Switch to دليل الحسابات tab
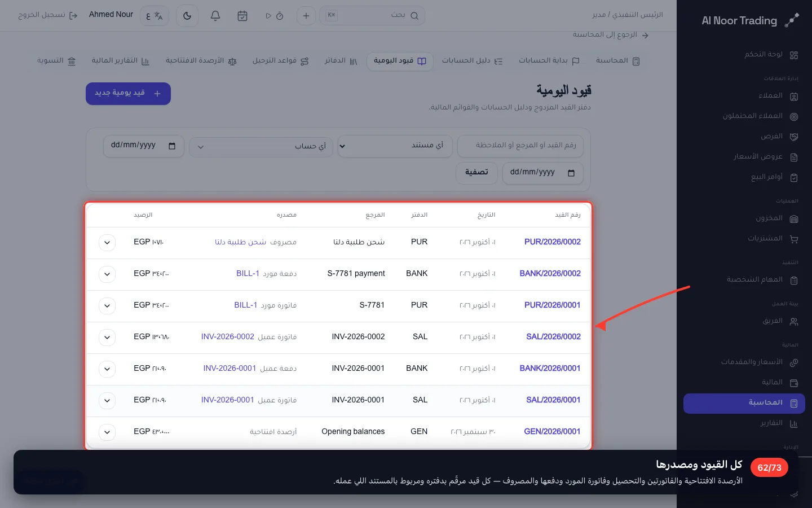812x508 pixels. point(472,61)
